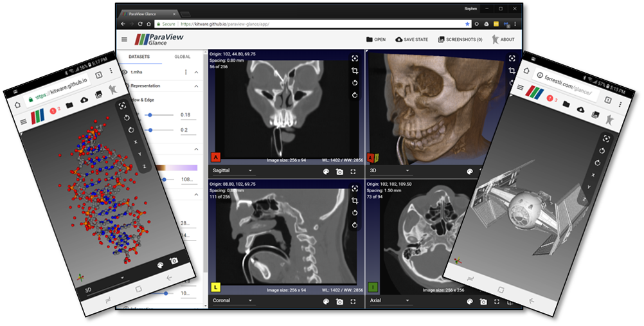Open the ABOUT dialog
The width and height of the screenshot is (644, 326).
tap(503, 39)
